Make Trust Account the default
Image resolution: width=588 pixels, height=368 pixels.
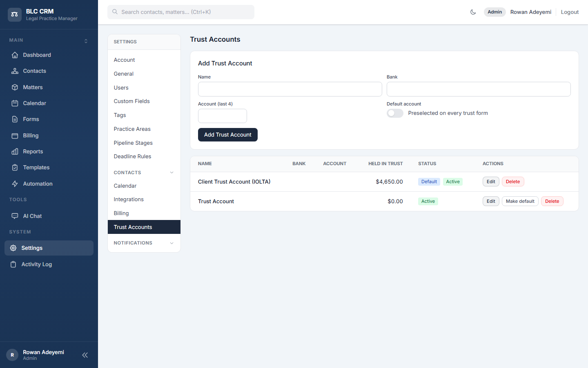(x=520, y=202)
